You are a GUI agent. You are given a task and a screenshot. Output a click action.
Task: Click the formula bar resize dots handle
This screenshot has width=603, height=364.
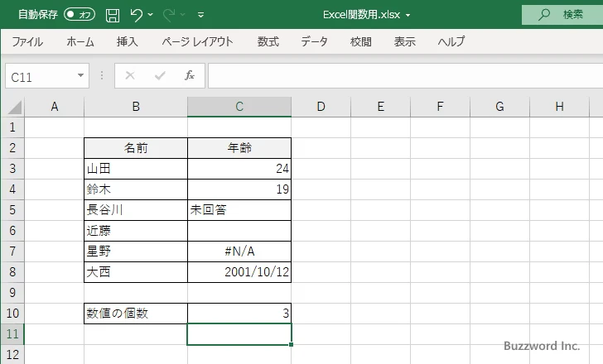tap(102, 75)
